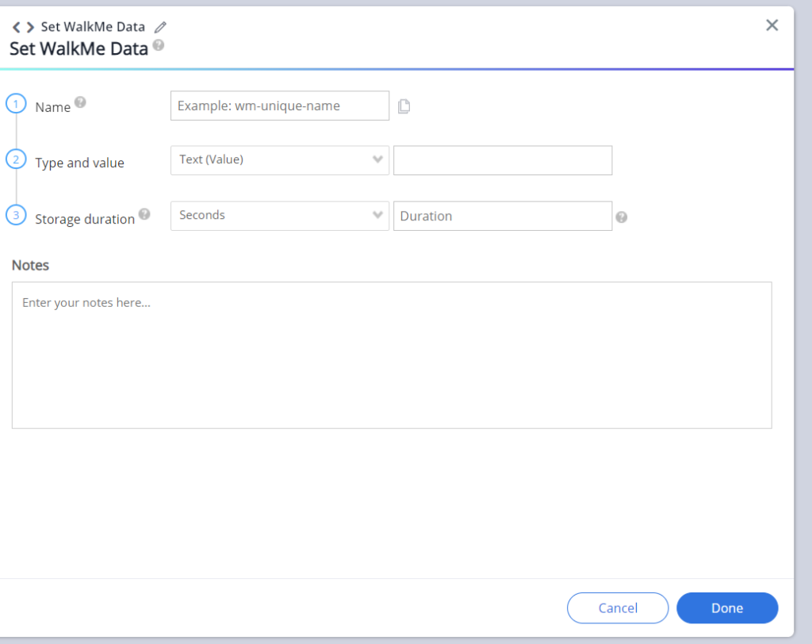Open the Text (Value) type dropdown

(x=279, y=160)
